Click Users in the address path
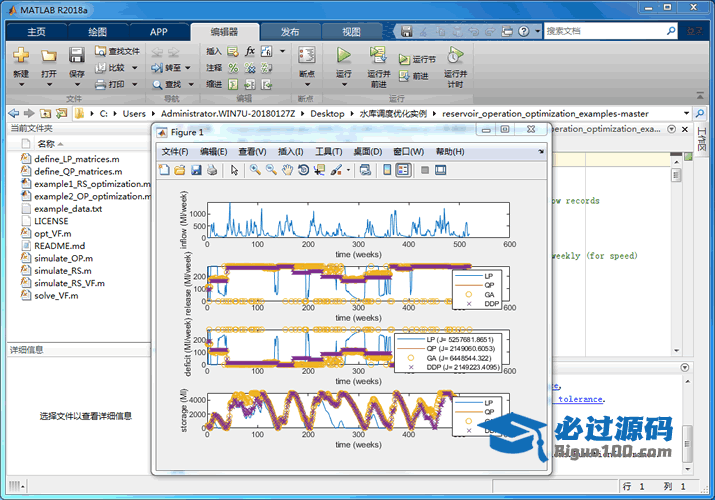Screen dimensions: 715x500 click(x=134, y=113)
